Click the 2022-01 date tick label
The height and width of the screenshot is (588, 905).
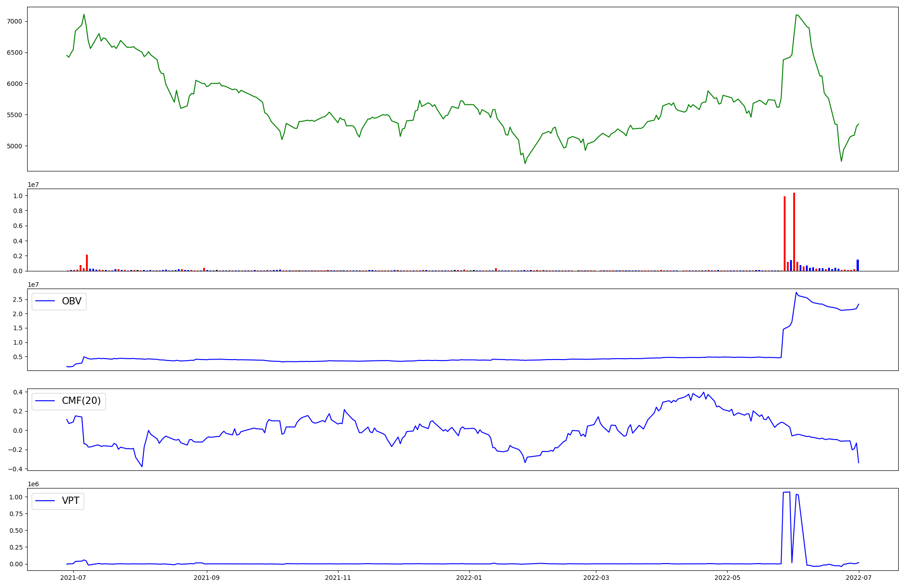[469, 578]
